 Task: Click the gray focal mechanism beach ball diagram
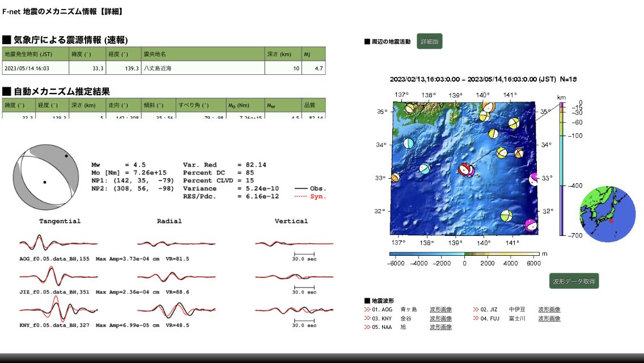[x=45, y=177]
